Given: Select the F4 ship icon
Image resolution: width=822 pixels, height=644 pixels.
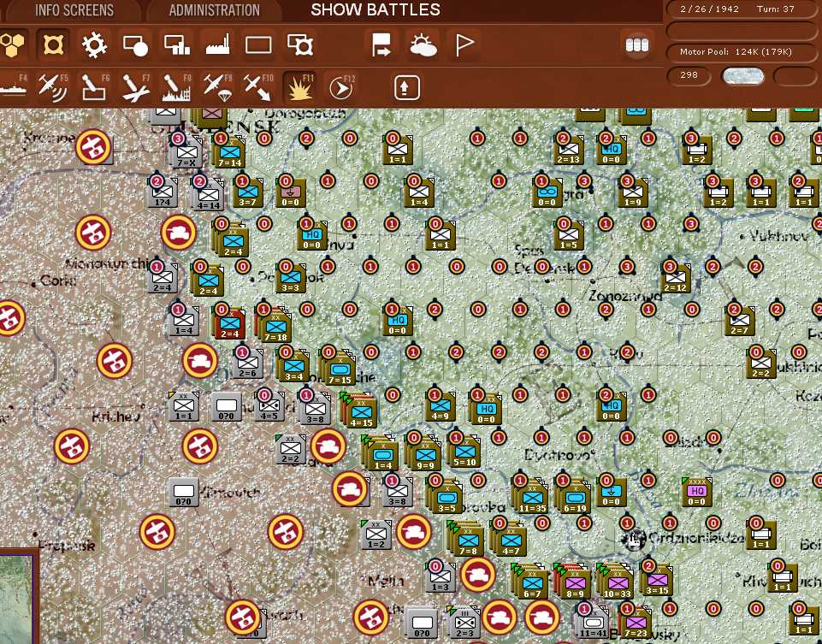Looking at the screenshot, I should click(x=14, y=86).
